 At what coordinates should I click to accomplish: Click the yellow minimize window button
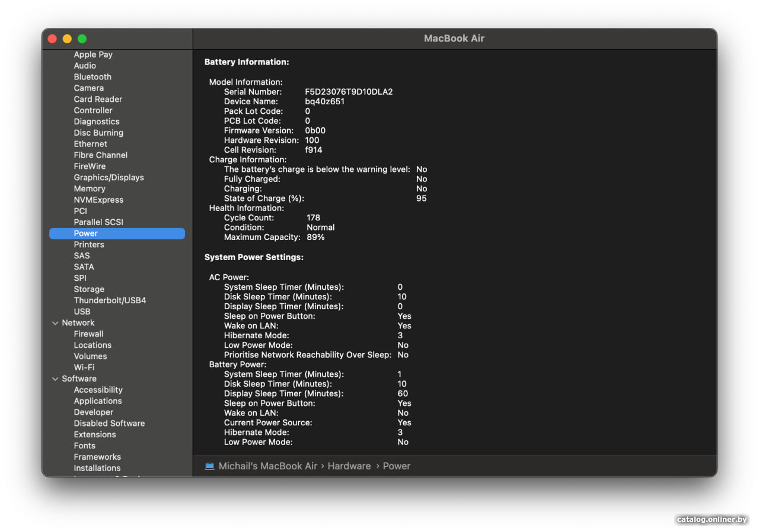67,39
